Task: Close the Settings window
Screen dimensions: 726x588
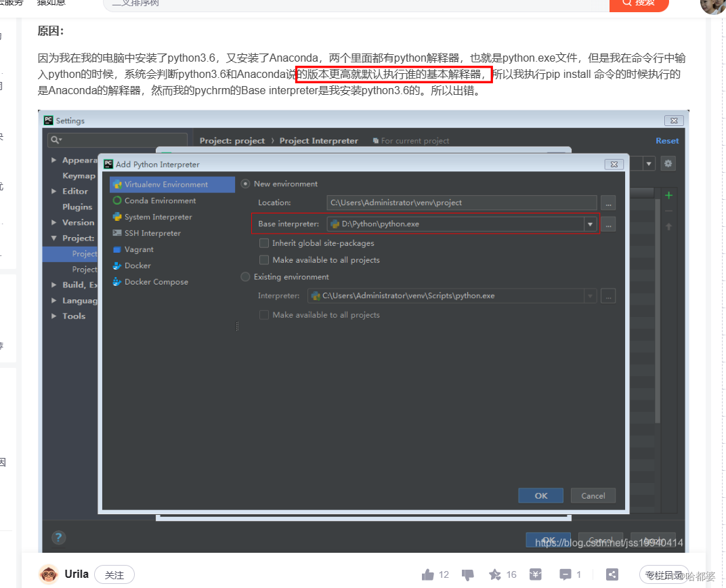Action: [x=674, y=121]
